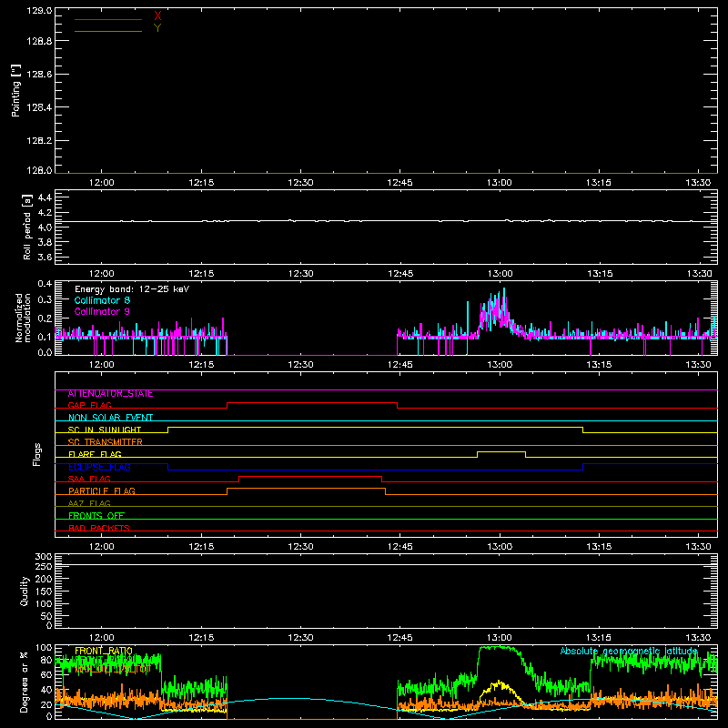
Task: Select the Degrees or % axis title
Action: (24, 682)
